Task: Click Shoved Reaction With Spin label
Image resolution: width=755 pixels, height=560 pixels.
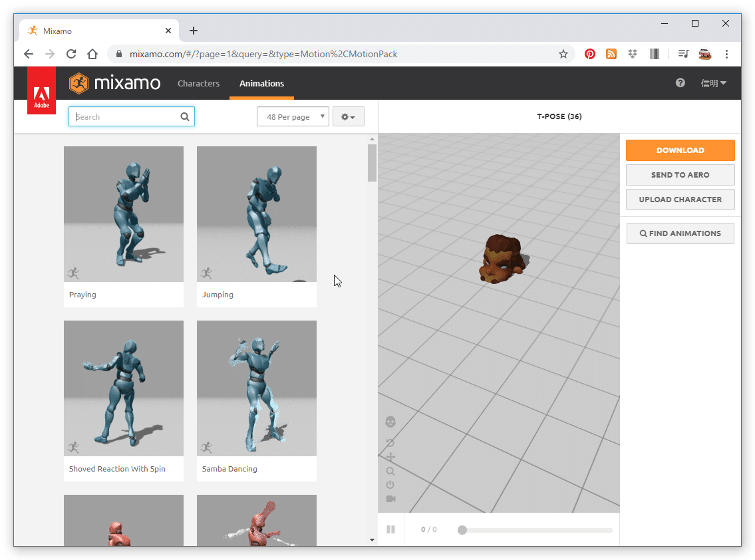Action: pos(117,469)
